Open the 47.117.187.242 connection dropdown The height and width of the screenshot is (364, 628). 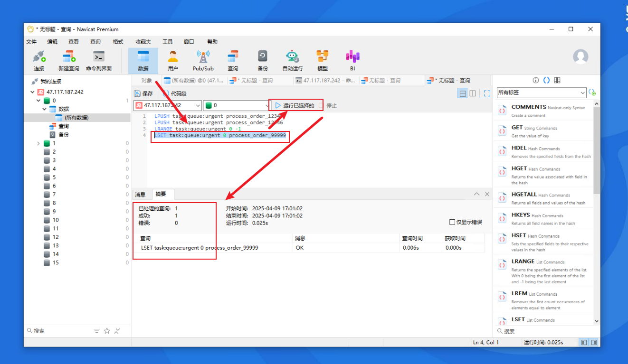point(168,105)
